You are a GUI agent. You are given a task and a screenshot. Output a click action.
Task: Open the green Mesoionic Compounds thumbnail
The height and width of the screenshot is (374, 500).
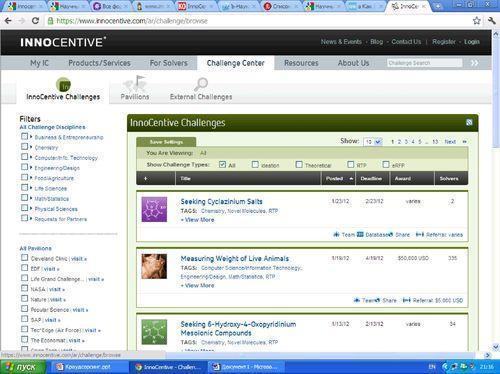(154, 332)
